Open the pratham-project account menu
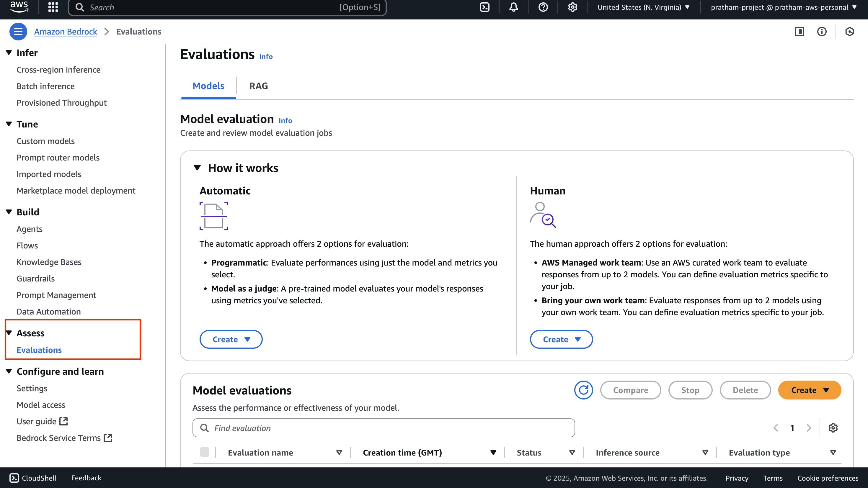The image size is (868, 488). click(784, 7)
